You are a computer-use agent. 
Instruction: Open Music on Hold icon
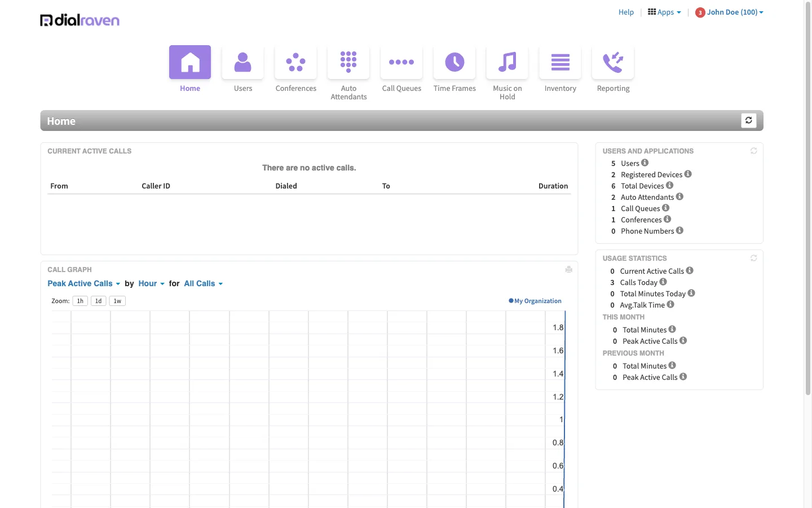pos(507,62)
